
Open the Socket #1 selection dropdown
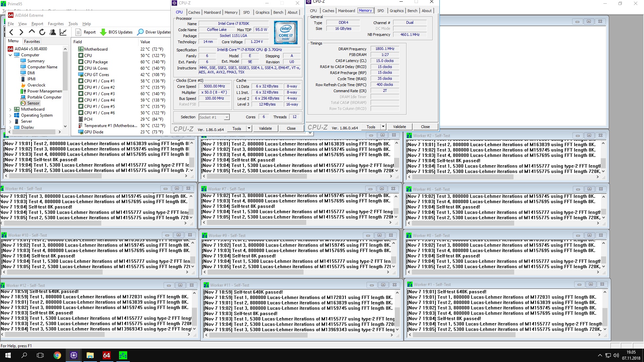(214, 117)
